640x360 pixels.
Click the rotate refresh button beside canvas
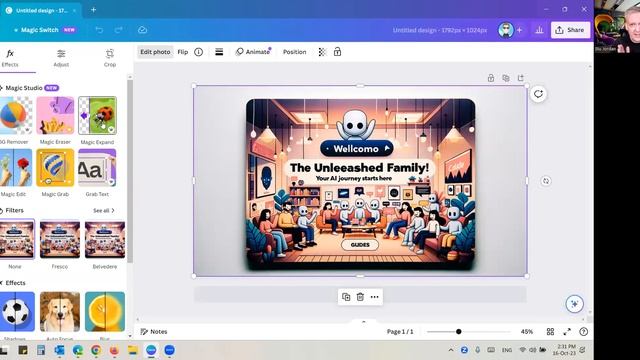pyautogui.click(x=538, y=94)
